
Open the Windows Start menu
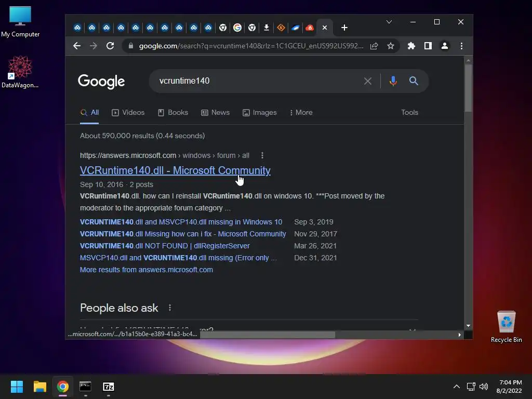click(x=17, y=387)
